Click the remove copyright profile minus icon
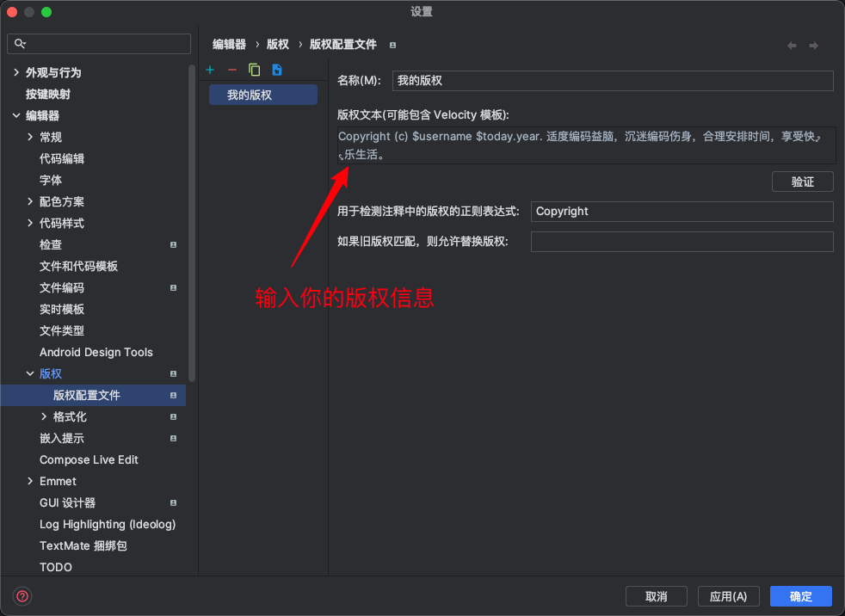 [x=231, y=70]
